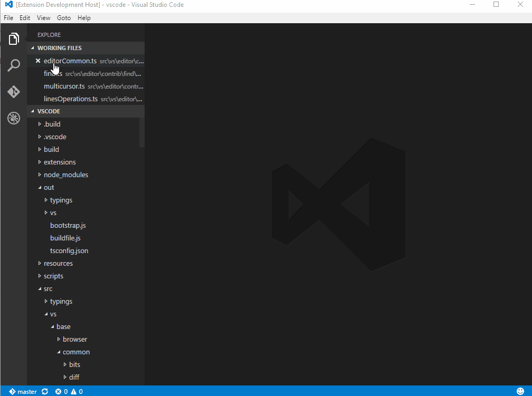Open tsconfig.json file
The width and height of the screenshot is (532, 396).
pos(69,250)
